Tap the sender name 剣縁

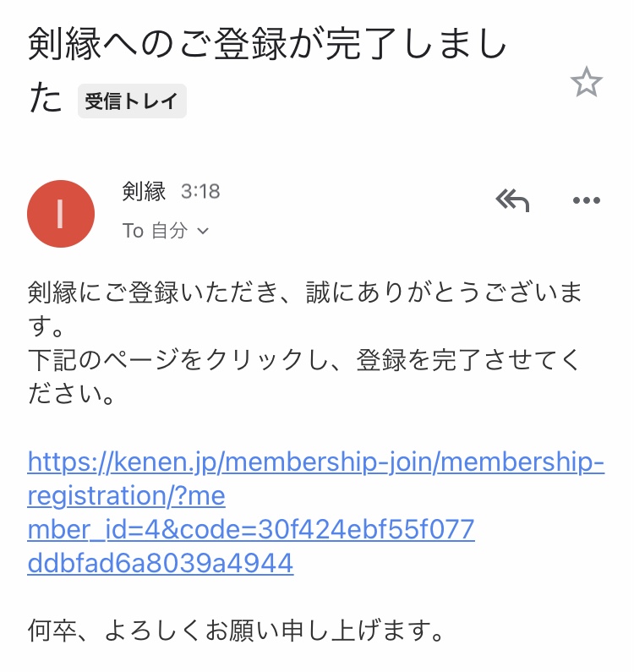(144, 192)
